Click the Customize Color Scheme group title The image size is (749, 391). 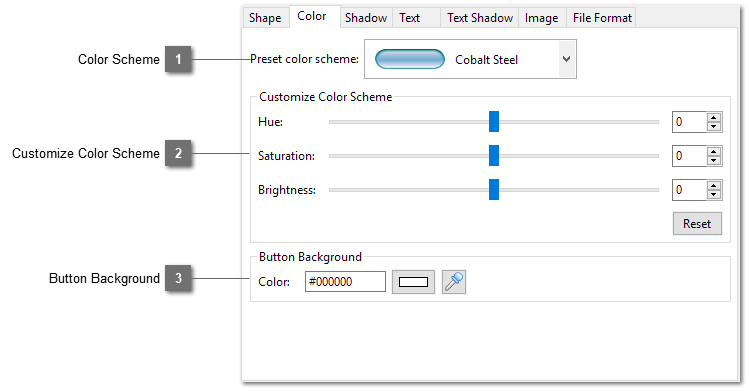coord(325,97)
